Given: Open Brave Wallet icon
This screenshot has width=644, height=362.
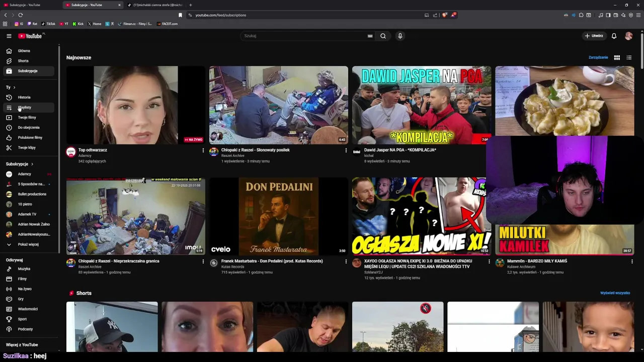Looking at the screenshot, I should coord(615,15).
